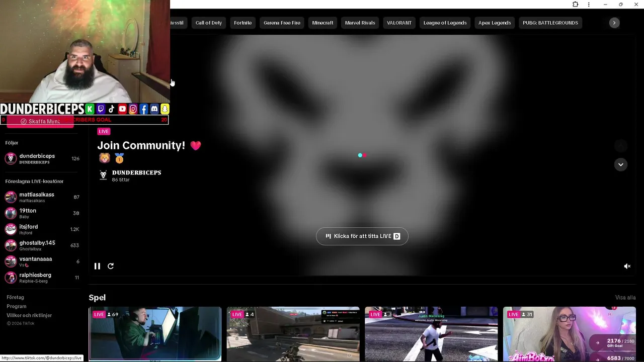Click the ralphiesberg avatar icon
644x362 pixels.
tap(11, 278)
